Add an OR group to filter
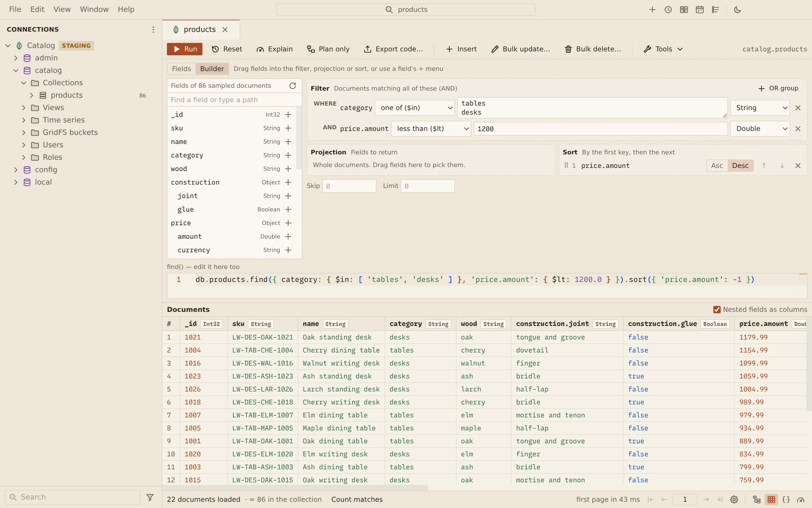812x508 pixels. pyautogui.click(x=778, y=88)
